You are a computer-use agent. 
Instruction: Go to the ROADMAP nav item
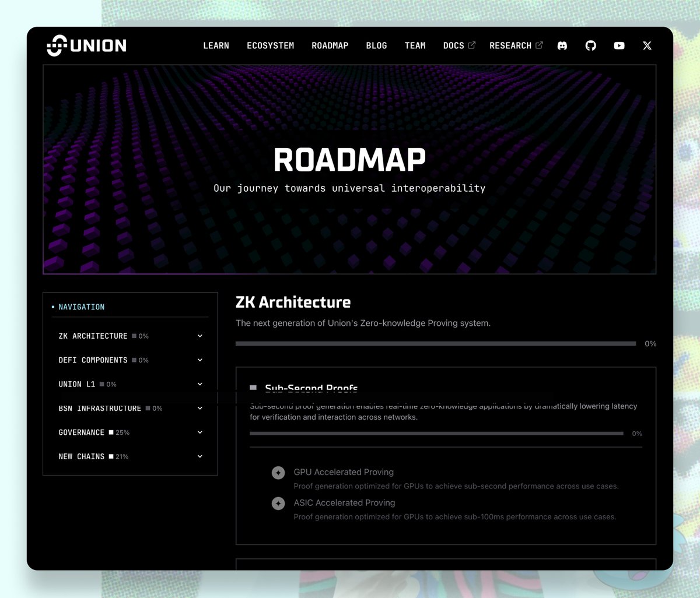(330, 45)
